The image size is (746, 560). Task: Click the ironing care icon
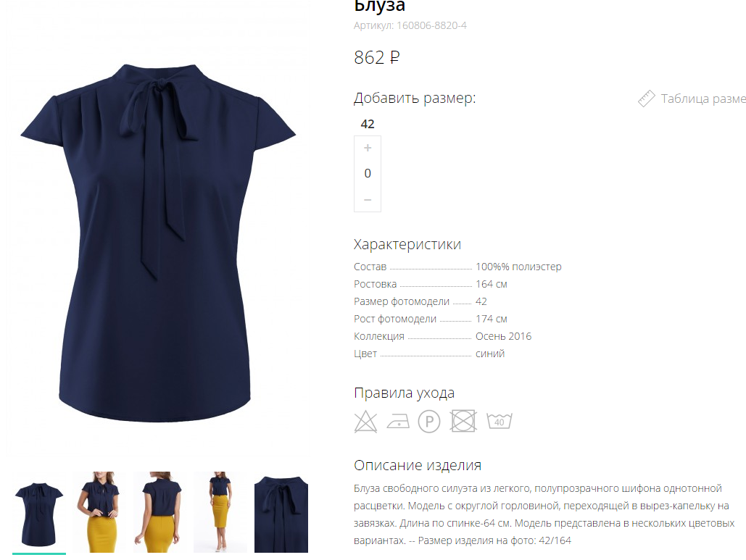click(x=398, y=422)
